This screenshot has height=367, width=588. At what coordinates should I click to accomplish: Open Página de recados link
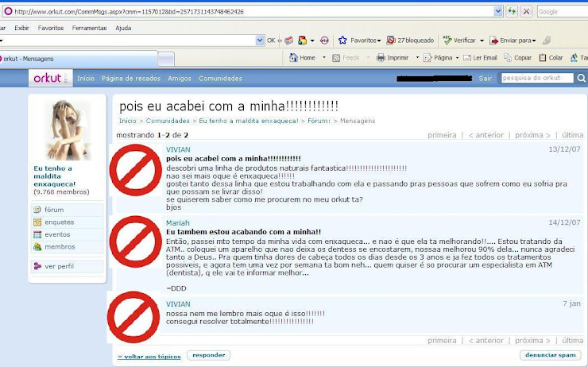click(131, 79)
